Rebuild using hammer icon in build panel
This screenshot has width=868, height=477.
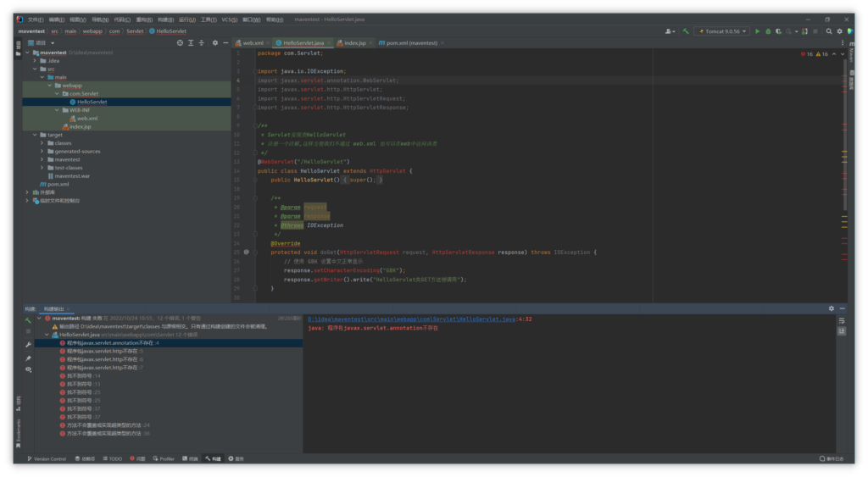pyautogui.click(x=28, y=320)
